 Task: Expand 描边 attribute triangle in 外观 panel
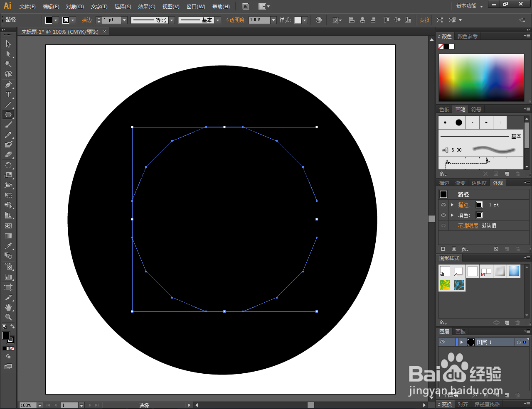click(x=452, y=205)
